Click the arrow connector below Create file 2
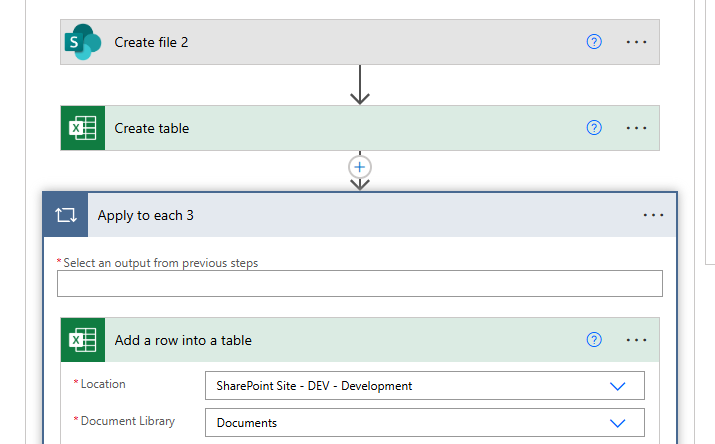Image resolution: width=715 pixels, height=444 pixels. [360, 86]
